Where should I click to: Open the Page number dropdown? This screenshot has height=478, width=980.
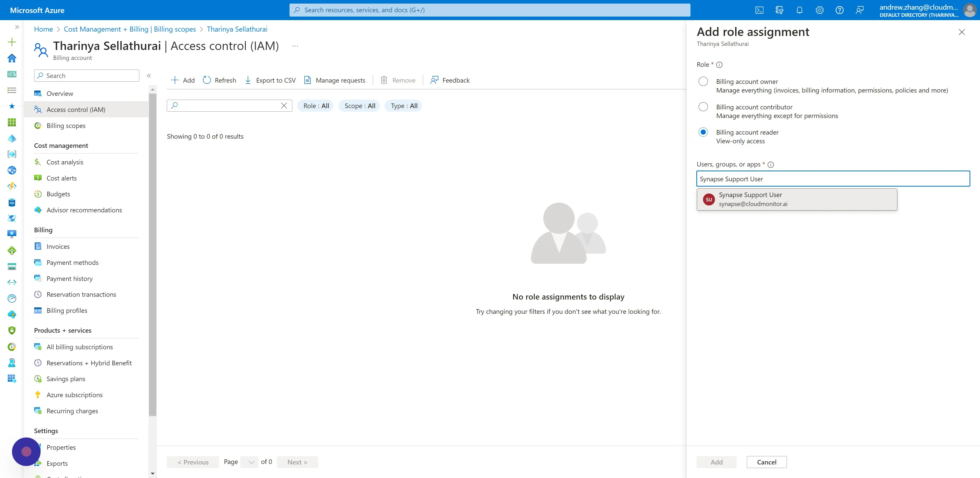coord(249,462)
